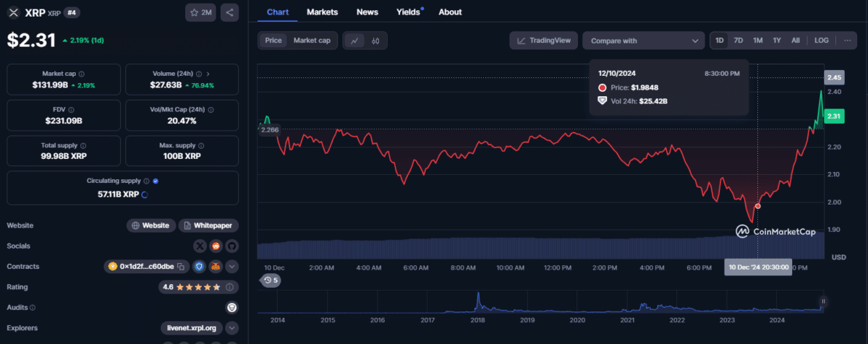This screenshot has width=868, height=344.
Task: Set chart range to All
Action: 796,40
